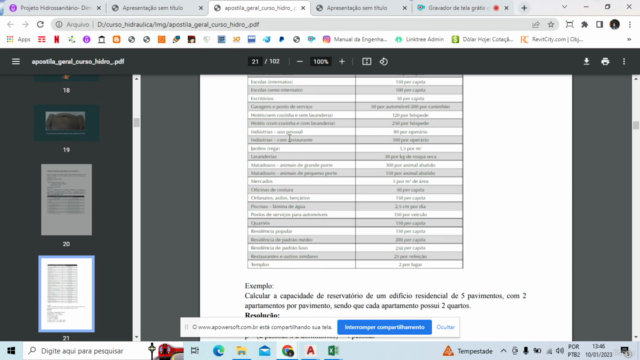Zoom out with the minus button
The width and height of the screenshot is (640, 360).
coord(300,62)
